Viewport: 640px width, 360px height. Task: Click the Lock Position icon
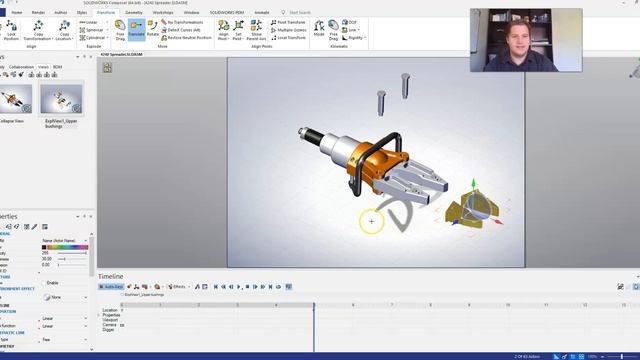pos(11,31)
